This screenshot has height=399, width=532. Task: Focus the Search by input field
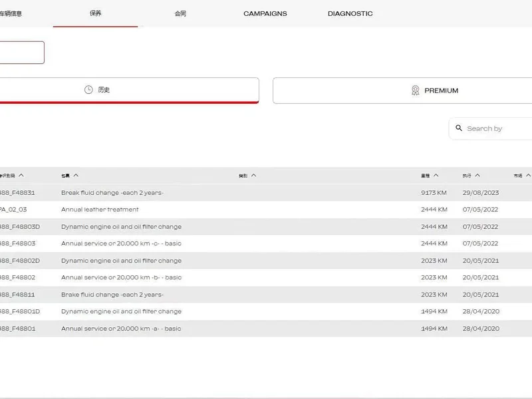pos(491,128)
